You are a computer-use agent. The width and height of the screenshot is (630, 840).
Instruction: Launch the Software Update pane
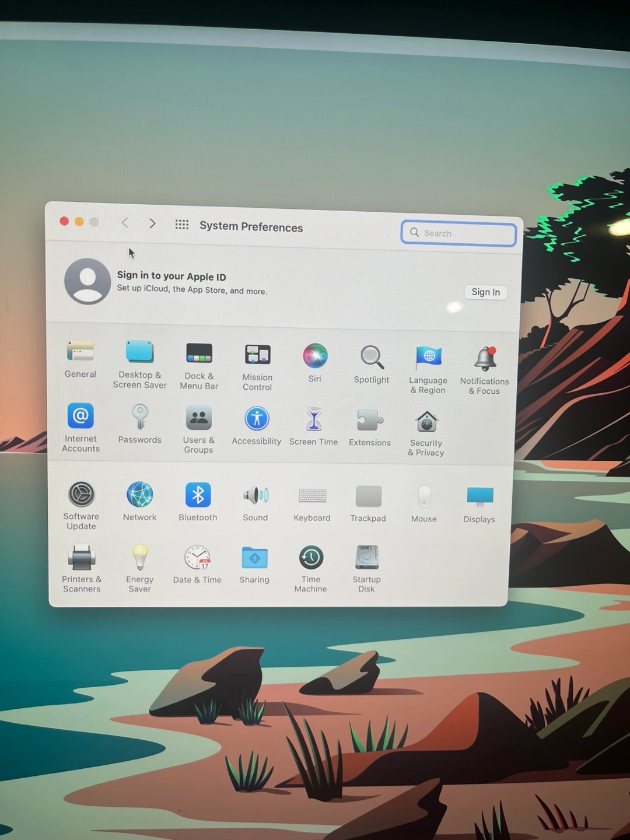(x=82, y=495)
